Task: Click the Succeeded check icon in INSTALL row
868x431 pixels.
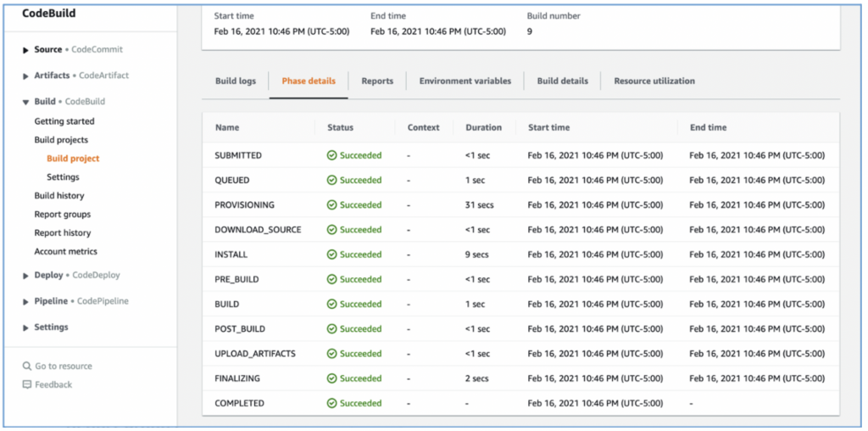Action: tap(332, 255)
